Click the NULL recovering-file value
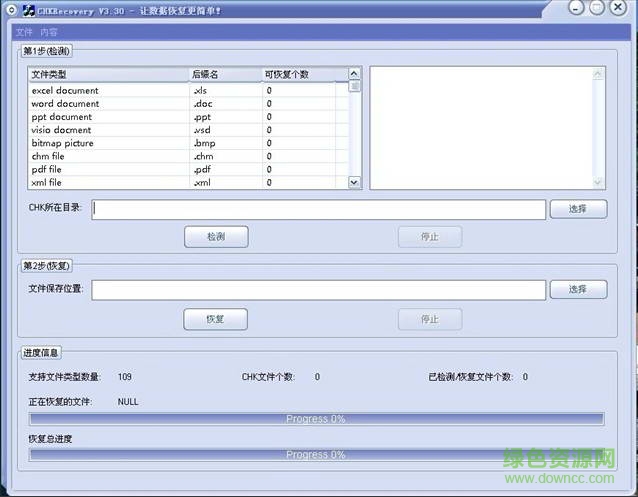Viewport: 638px width, 497px height. point(128,402)
